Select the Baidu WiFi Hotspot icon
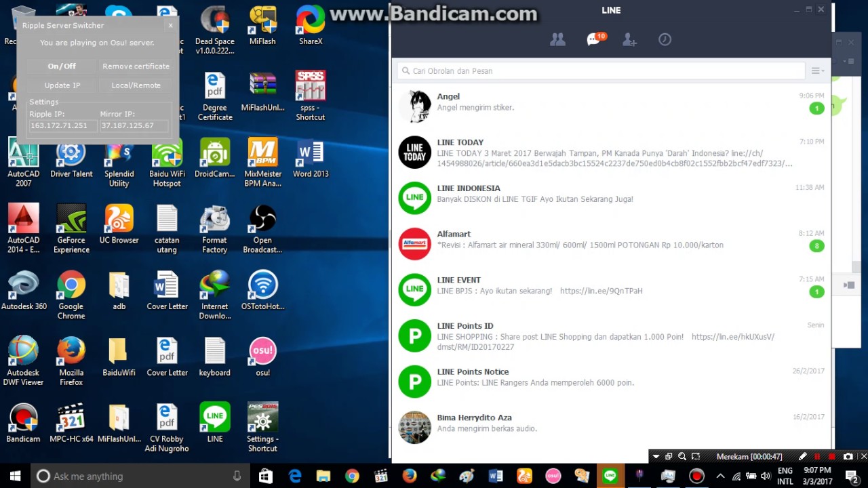This screenshot has width=868, height=488. pyautogui.click(x=167, y=163)
